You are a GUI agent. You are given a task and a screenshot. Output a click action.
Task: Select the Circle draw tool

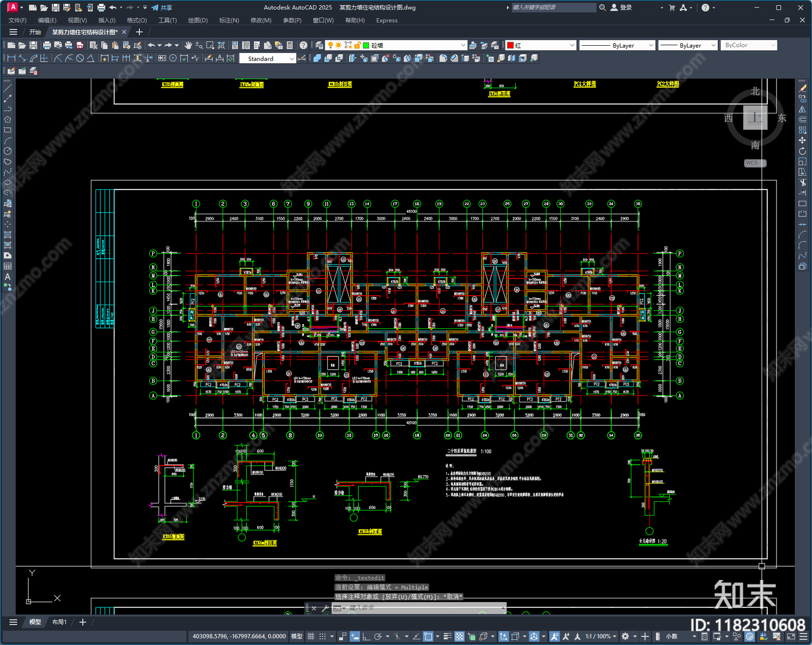click(8, 151)
